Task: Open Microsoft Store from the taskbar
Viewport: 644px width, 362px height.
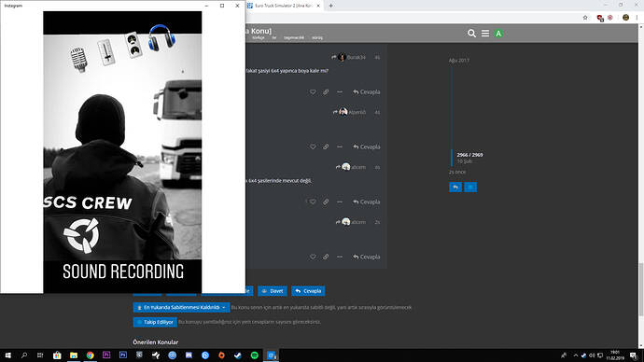Action: click(57, 355)
